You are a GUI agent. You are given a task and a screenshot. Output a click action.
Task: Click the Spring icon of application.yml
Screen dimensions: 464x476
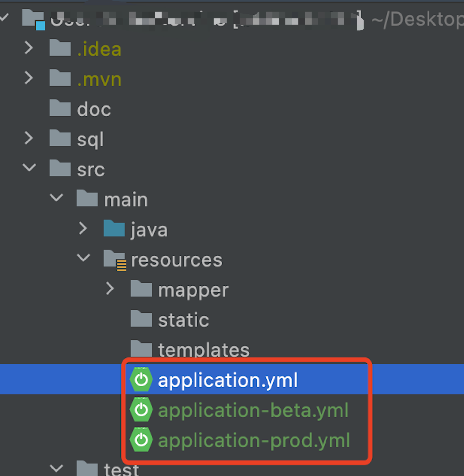141,379
